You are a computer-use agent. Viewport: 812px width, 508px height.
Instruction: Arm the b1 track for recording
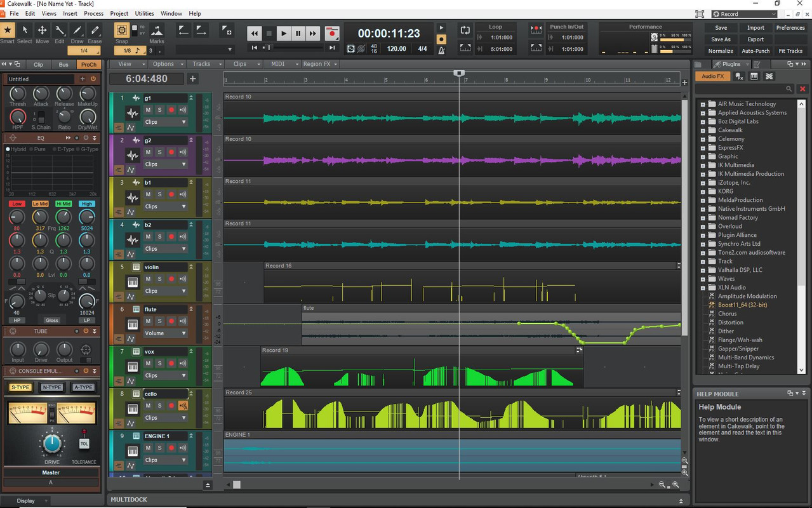pos(171,194)
